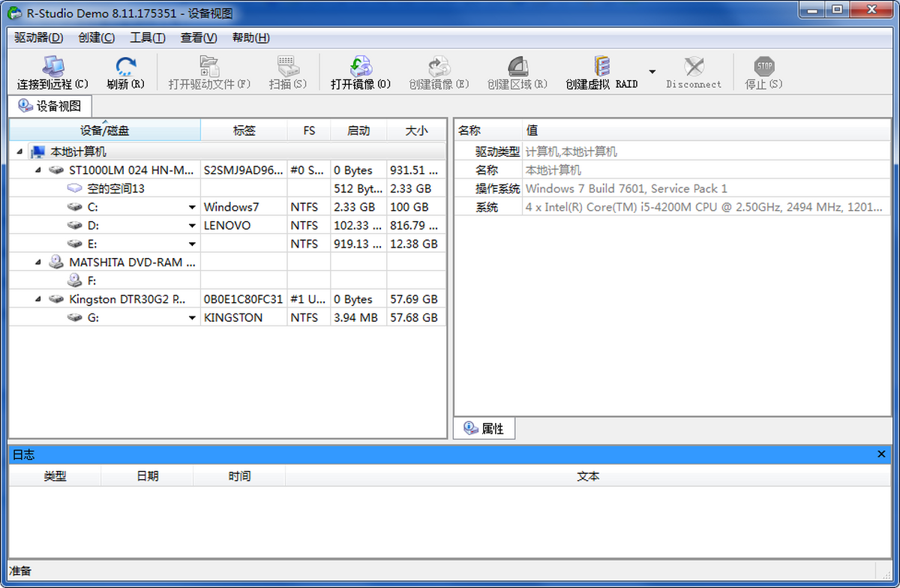
Task: Select the MATSHITA DVD-RAM drive icon
Action: [x=56, y=262]
